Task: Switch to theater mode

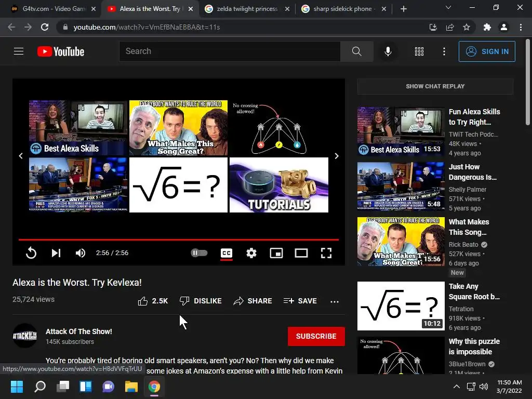Action: point(301,253)
